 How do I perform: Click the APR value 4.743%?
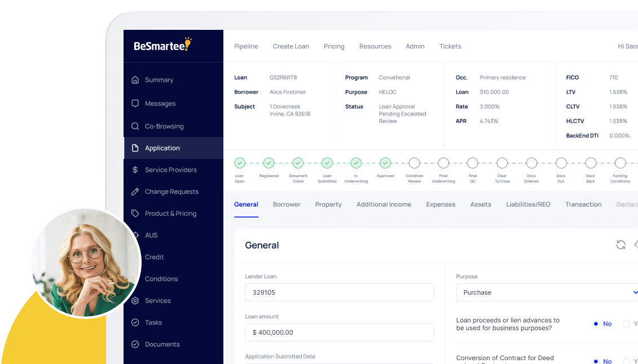tap(489, 121)
